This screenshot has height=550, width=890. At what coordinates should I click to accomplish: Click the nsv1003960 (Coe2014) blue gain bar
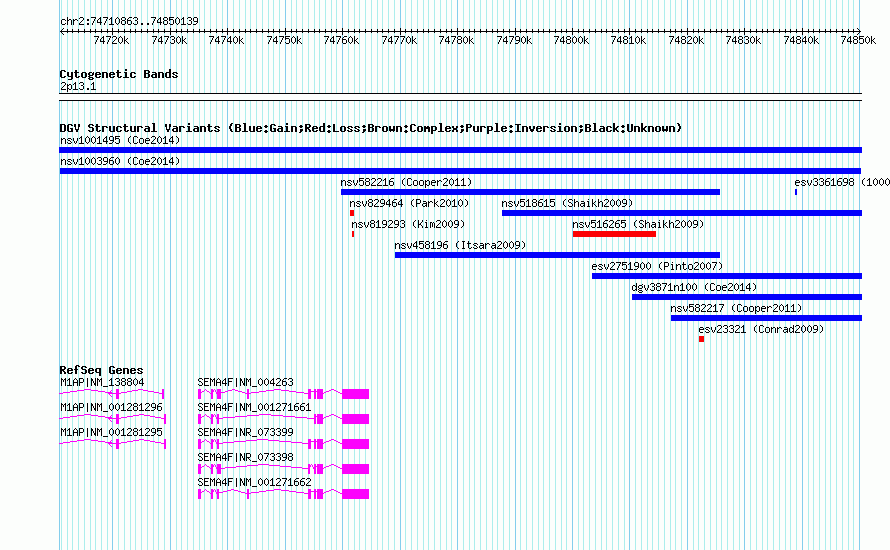460,171
